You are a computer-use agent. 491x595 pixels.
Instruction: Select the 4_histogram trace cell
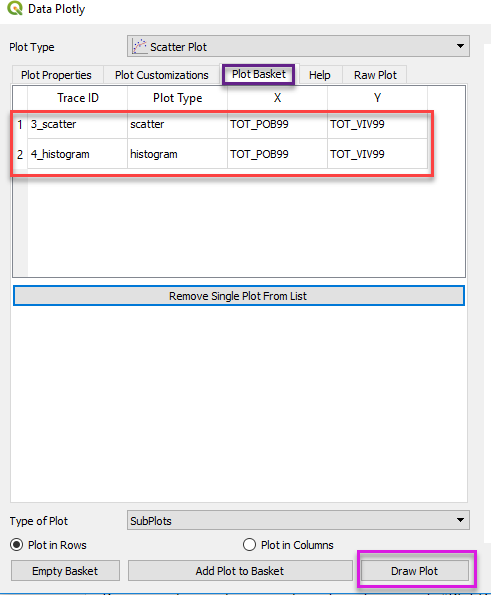[x=77, y=154]
